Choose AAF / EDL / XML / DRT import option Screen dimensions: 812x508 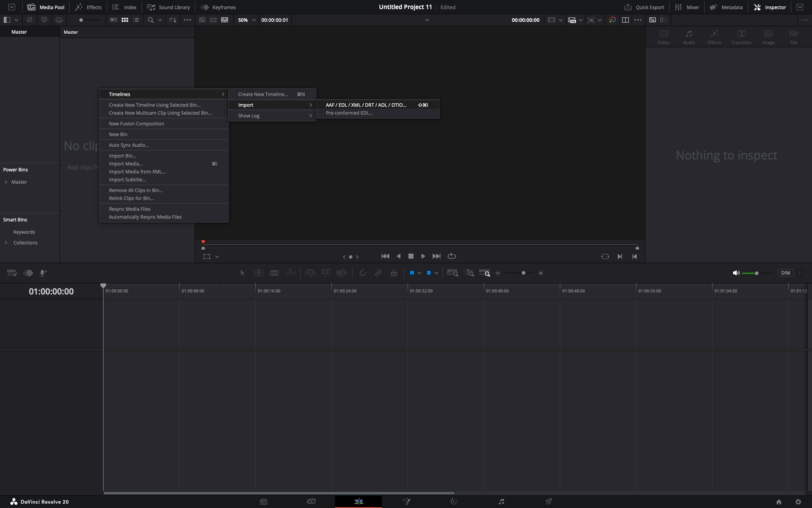point(377,105)
